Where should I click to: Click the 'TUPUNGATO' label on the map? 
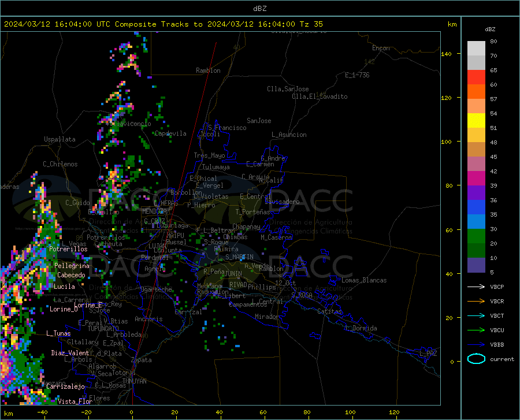(103, 329)
